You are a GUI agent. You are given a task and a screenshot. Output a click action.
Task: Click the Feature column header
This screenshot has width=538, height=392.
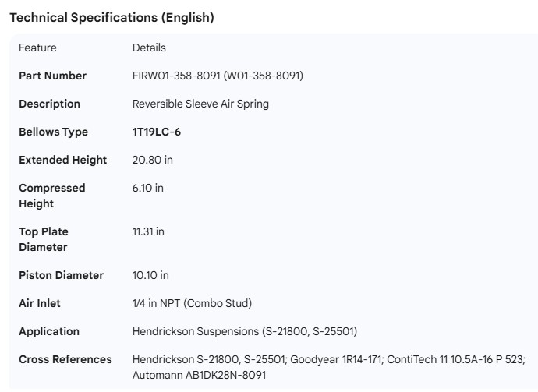(x=37, y=48)
